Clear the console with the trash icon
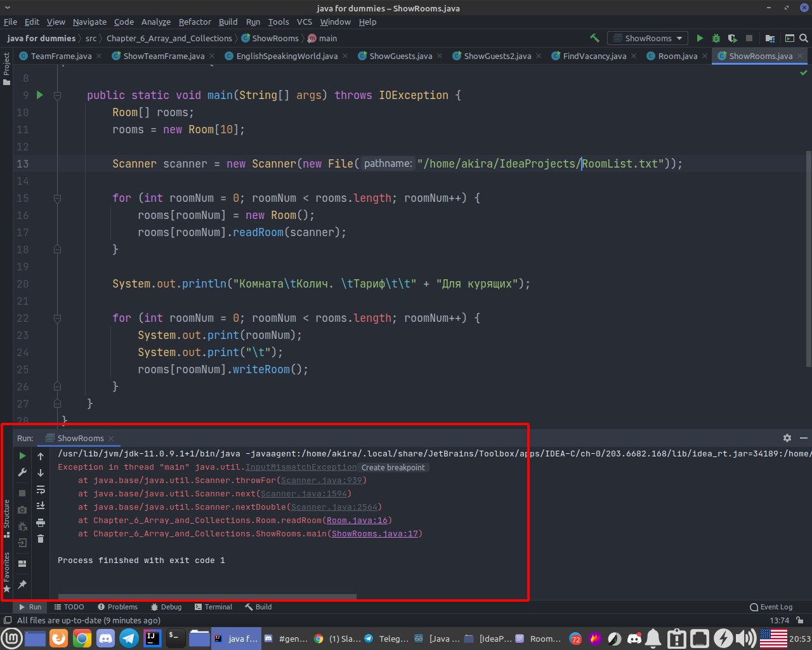The image size is (812, 650). point(41,539)
